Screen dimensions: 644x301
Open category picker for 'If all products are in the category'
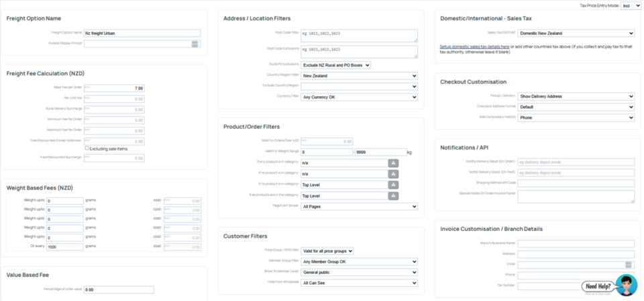pos(394,196)
